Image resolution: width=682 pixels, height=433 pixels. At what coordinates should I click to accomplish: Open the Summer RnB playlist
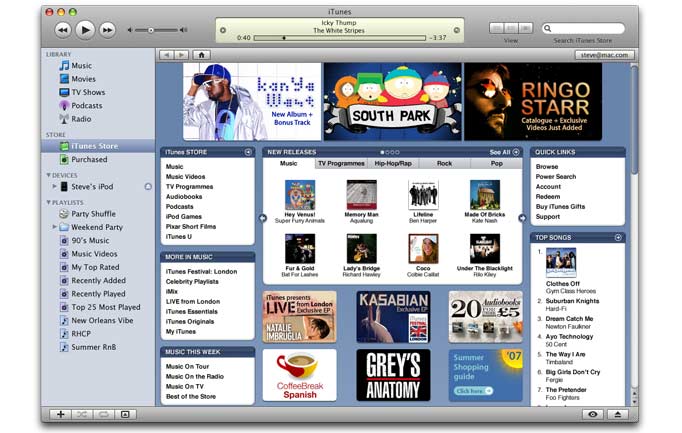94,347
